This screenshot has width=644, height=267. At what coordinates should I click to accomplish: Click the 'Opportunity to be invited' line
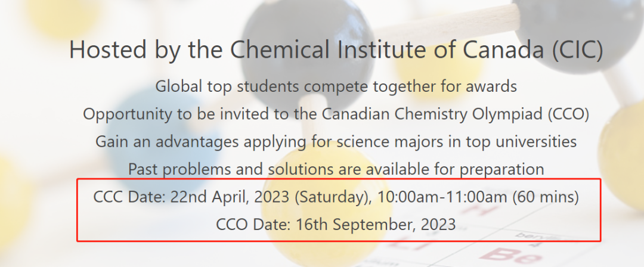[x=336, y=114]
